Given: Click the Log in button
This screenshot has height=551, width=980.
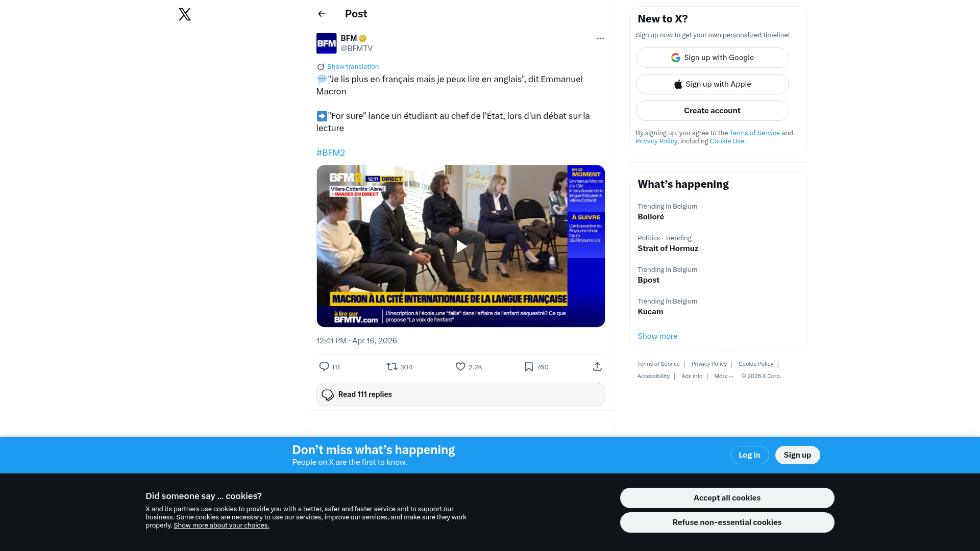Looking at the screenshot, I should [749, 455].
